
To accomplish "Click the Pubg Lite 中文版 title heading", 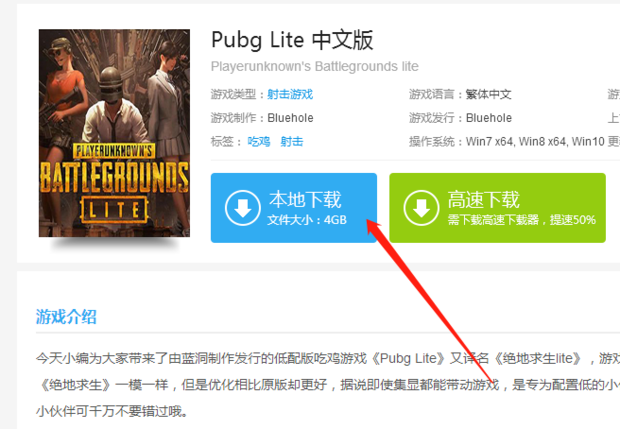I will (292, 40).
